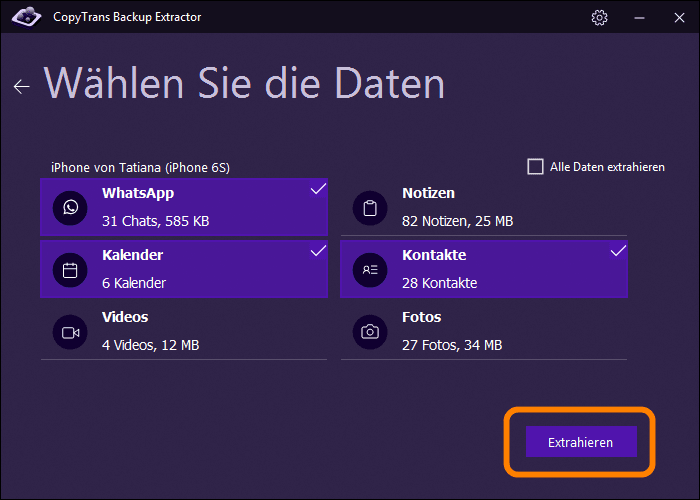Image resolution: width=700 pixels, height=500 pixels.
Task: Click the 'Wählen Sie die Daten' heading
Action: coord(244,83)
